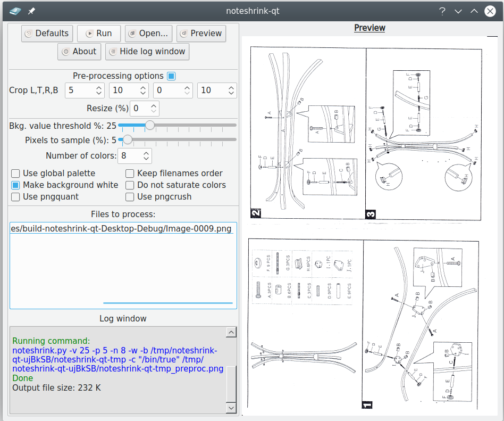This screenshot has width=504, height=421.
Task: Check Keep filenames order
Action: pos(130,174)
